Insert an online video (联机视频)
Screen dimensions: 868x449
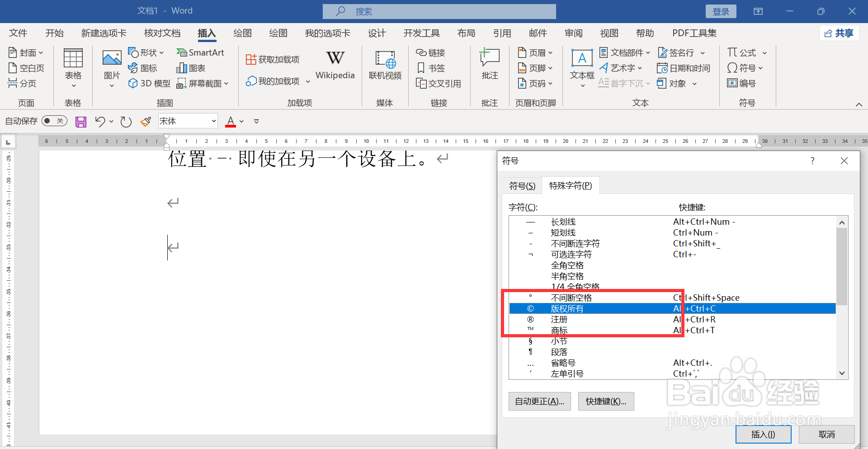click(385, 65)
